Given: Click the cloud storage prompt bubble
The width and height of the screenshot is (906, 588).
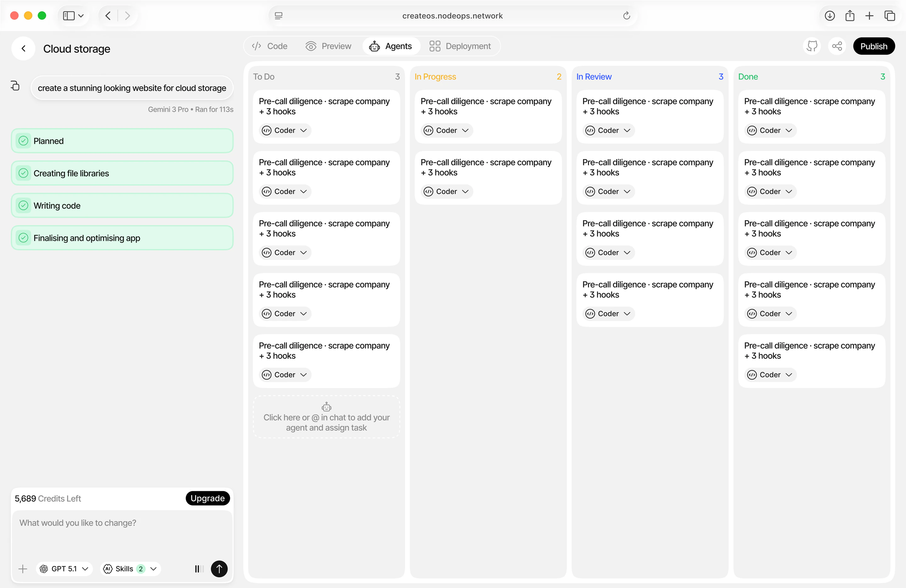Looking at the screenshot, I should (132, 88).
